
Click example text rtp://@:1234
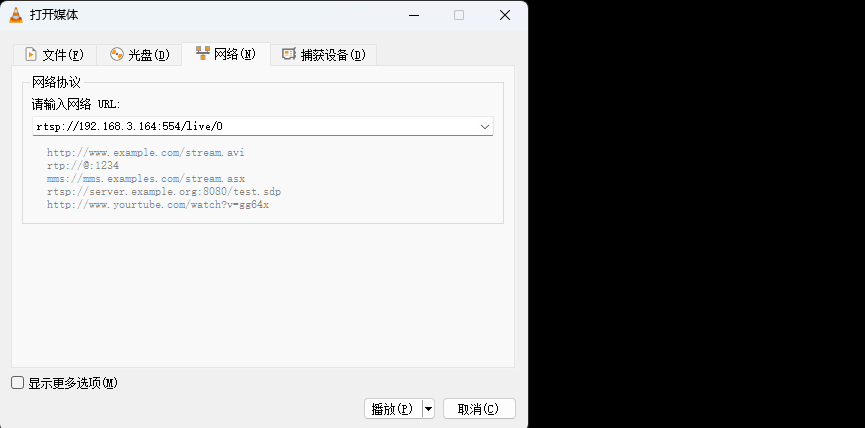click(83, 165)
